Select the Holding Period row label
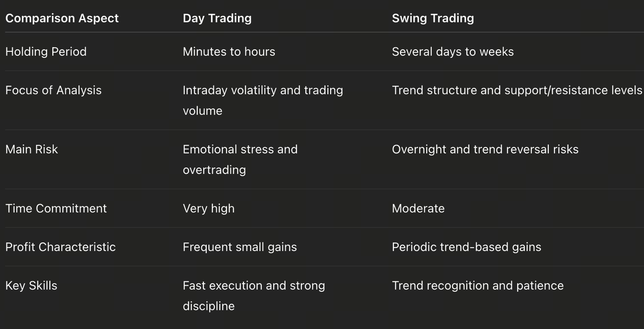Viewport: 644px width, 329px height. 46,52
